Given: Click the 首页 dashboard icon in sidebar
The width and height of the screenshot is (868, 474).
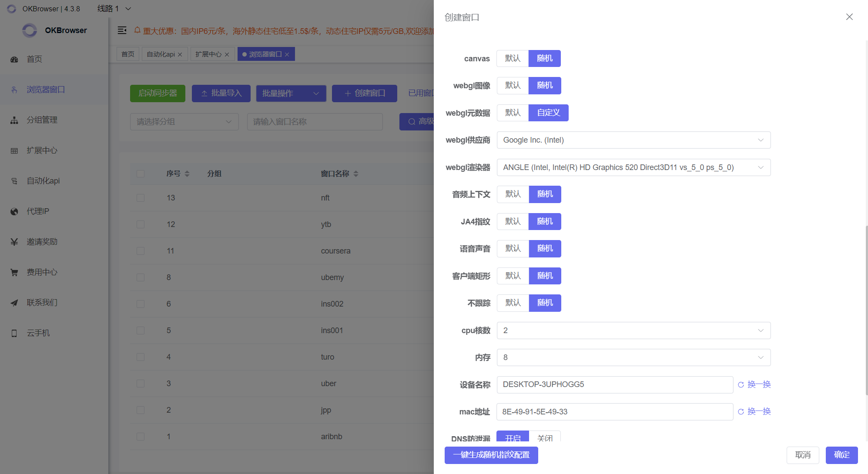Looking at the screenshot, I should 14,60.
